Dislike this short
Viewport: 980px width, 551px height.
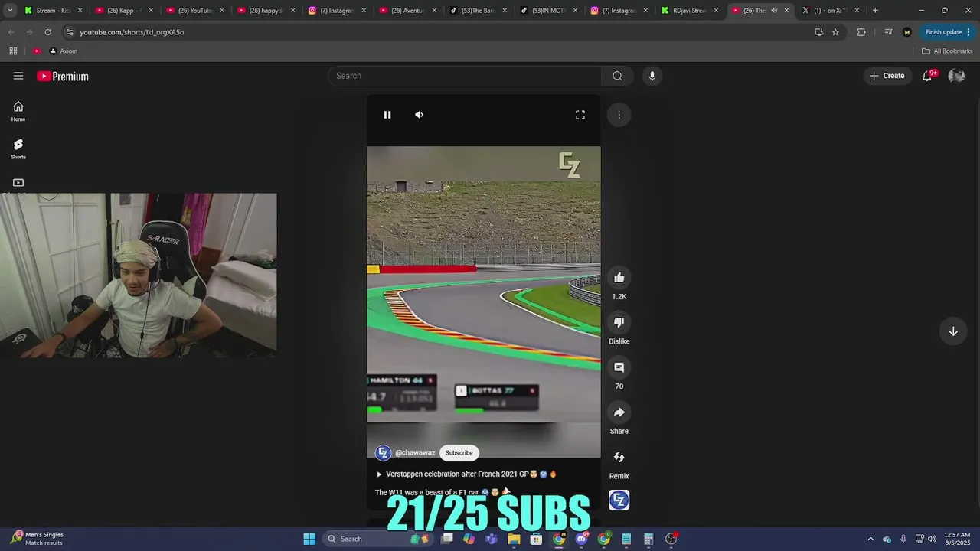pyautogui.click(x=619, y=322)
